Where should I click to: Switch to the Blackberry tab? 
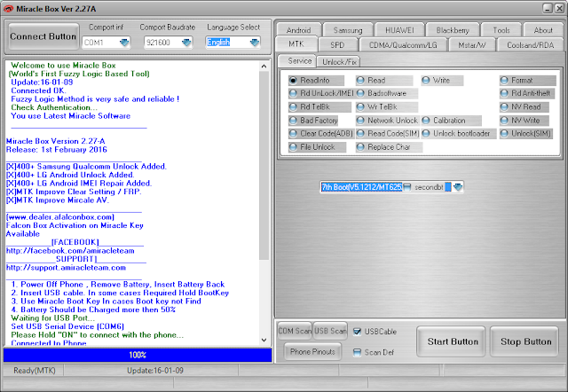[453, 30]
